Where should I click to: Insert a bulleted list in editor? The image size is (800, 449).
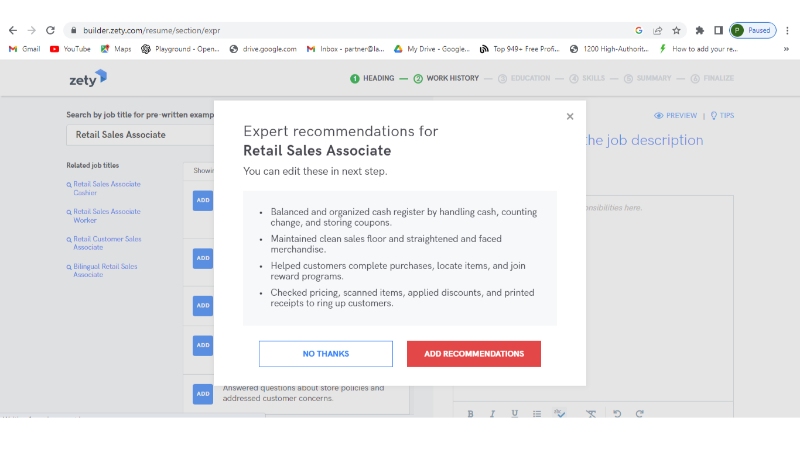(x=537, y=414)
